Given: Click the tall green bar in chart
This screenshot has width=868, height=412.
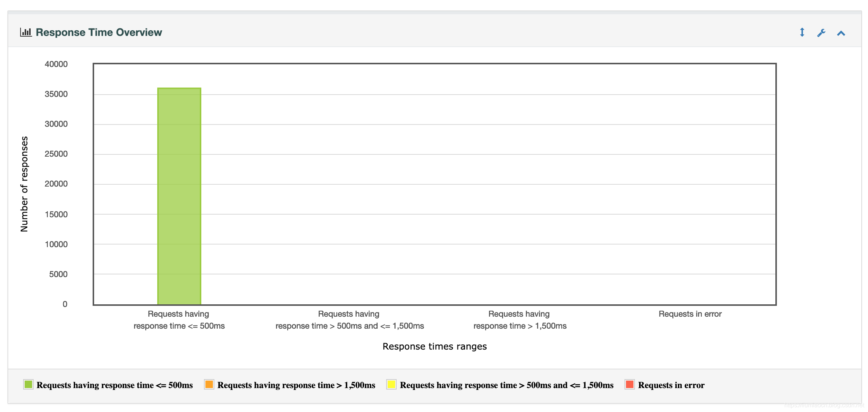Looking at the screenshot, I should 179,196.
